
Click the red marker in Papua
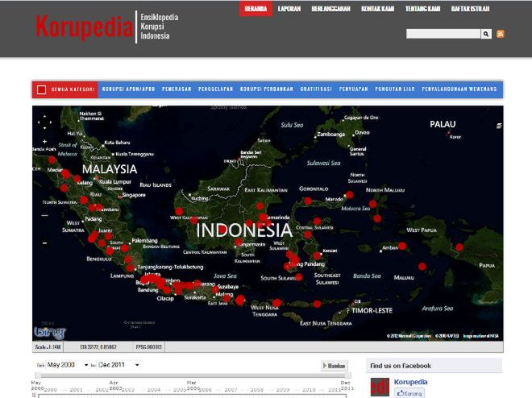coord(459,247)
